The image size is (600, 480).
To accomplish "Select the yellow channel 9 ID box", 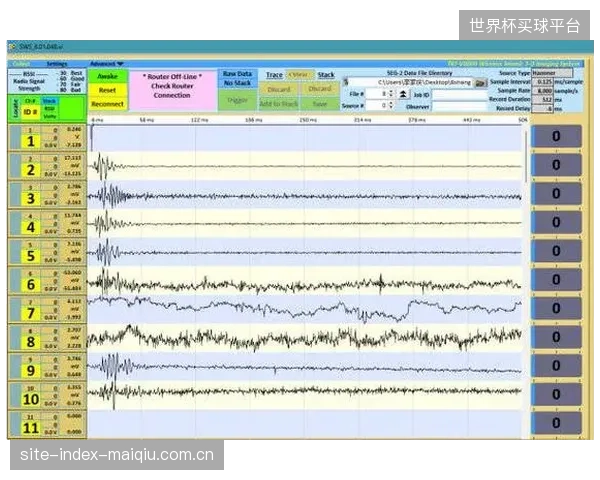I will tap(31, 371).
